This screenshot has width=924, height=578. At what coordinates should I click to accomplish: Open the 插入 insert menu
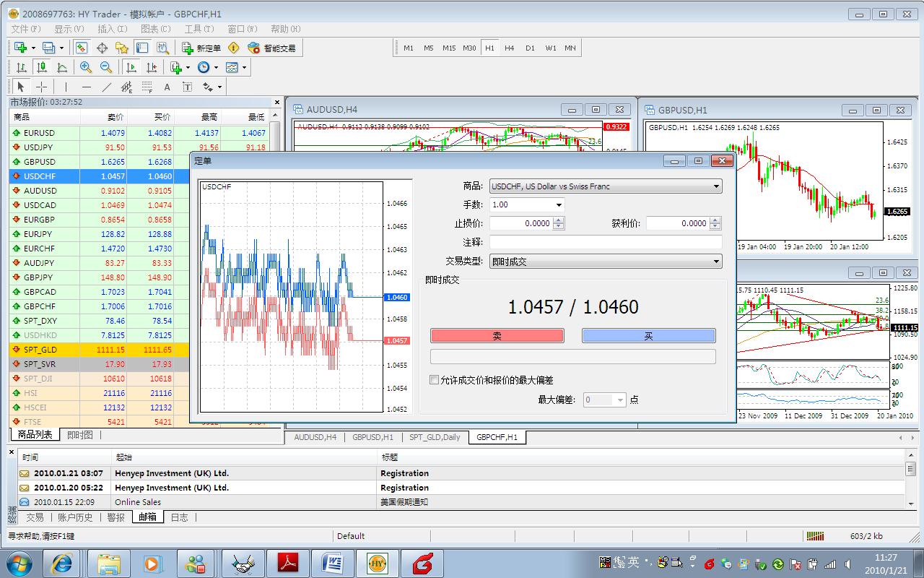[112, 29]
